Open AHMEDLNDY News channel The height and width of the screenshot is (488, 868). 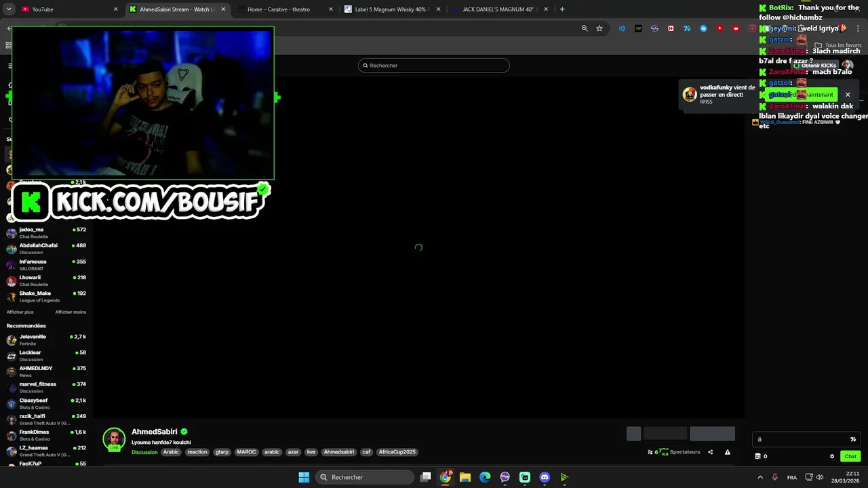(46, 371)
